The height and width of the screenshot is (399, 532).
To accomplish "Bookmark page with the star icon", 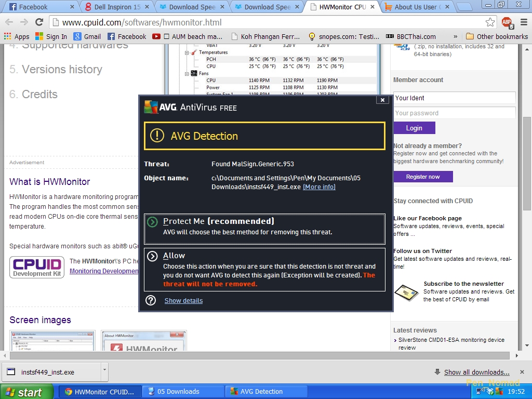I will point(490,22).
